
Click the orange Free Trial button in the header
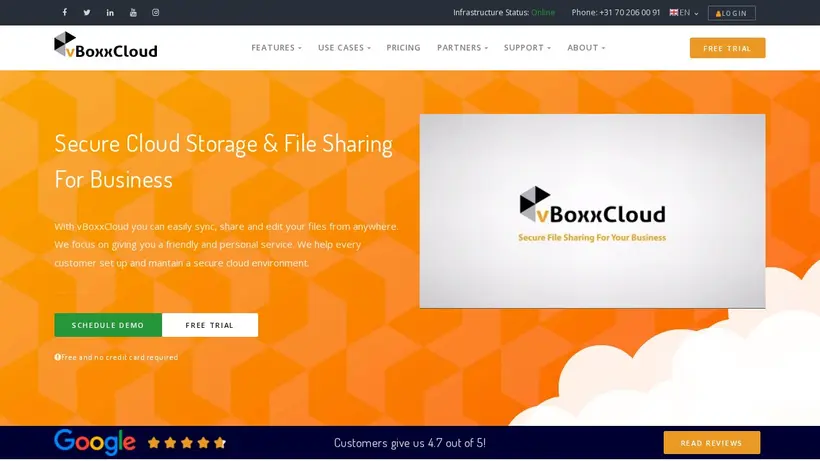point(727,48)
